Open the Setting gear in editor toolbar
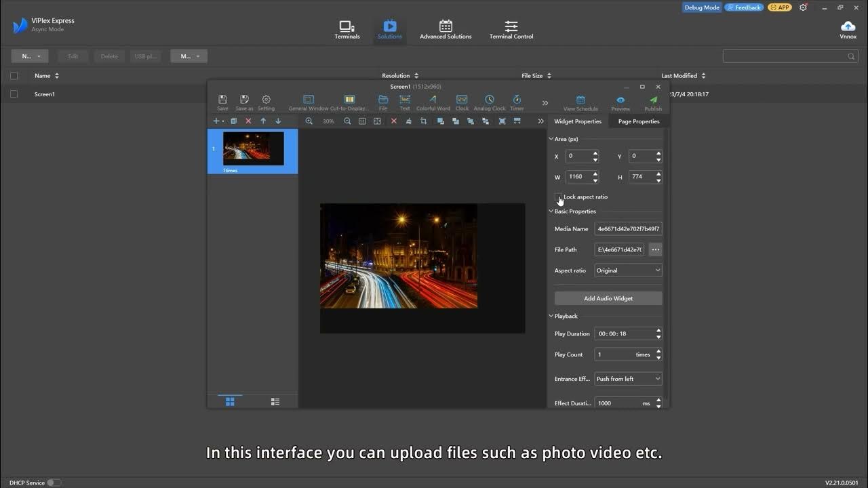 click(266, 100)
